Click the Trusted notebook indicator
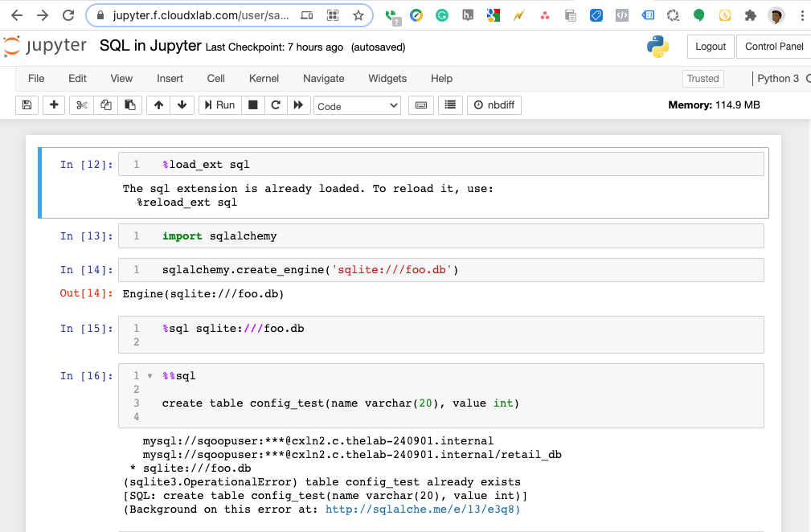This screenshot has height=532, width=811. coord(703,79)
